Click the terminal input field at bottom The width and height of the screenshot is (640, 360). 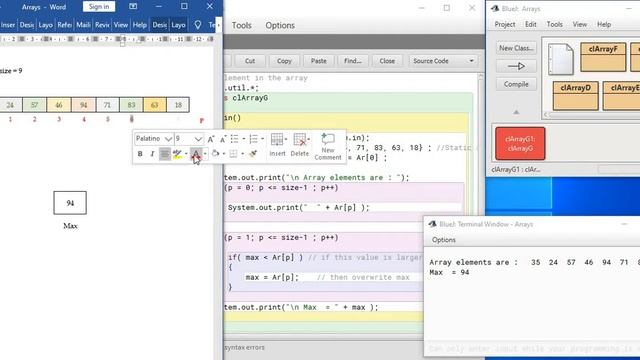(532, 349)
